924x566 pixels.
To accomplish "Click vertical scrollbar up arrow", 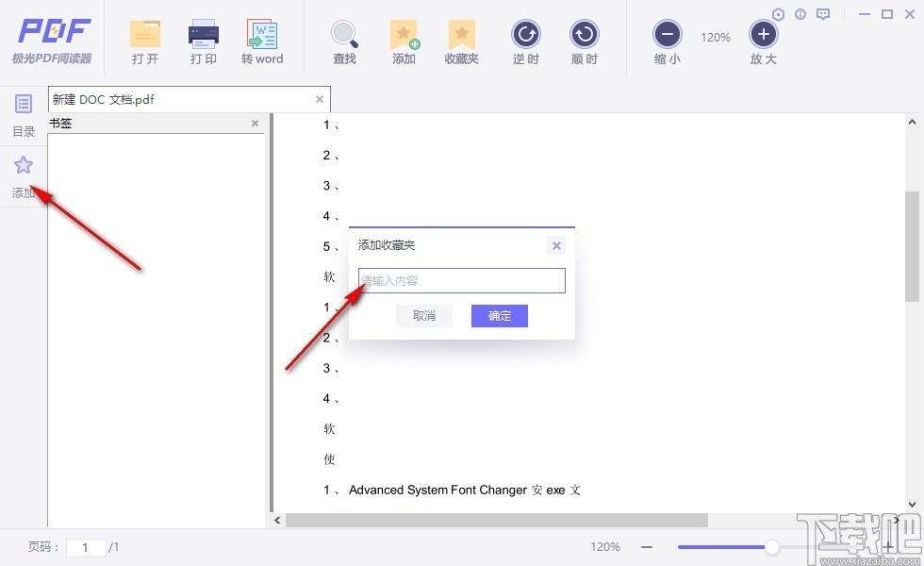I will 912,122.
